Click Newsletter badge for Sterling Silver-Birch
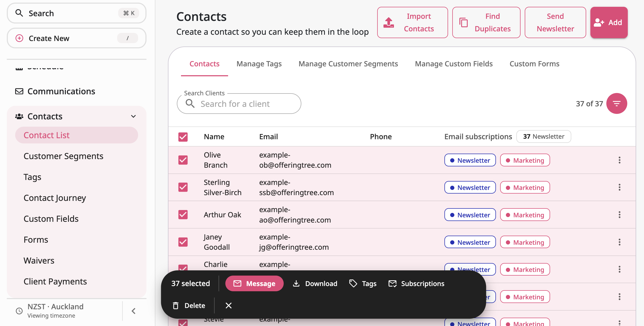This screenshot has width=644, height=326. point(470,187)
